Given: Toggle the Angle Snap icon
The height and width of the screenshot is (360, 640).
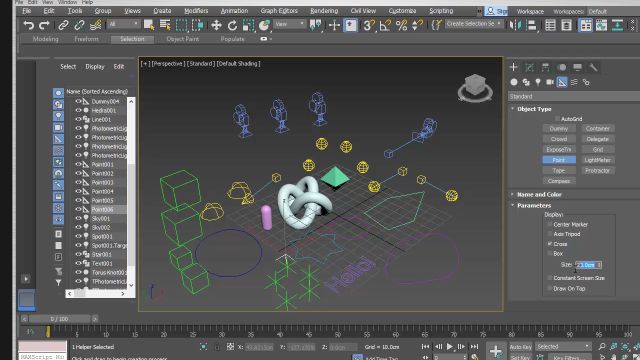Looking at the screenshot, I should (x=384, y=25).
